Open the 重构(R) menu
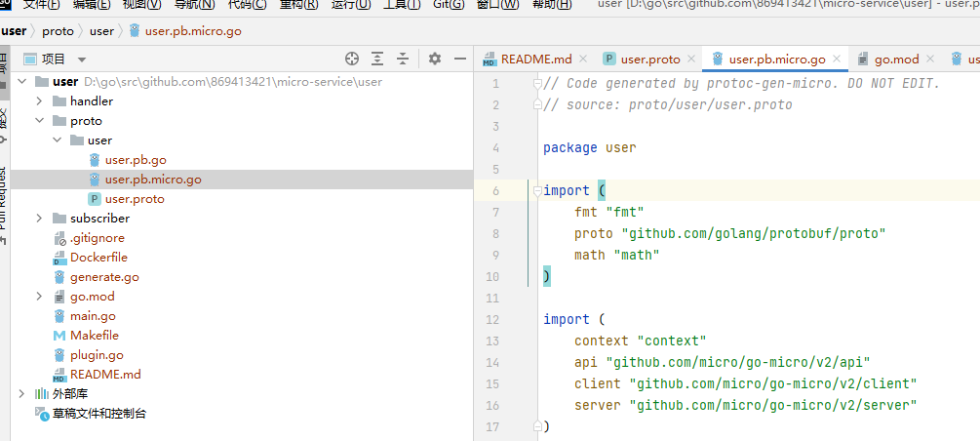 tap(298, 5)
